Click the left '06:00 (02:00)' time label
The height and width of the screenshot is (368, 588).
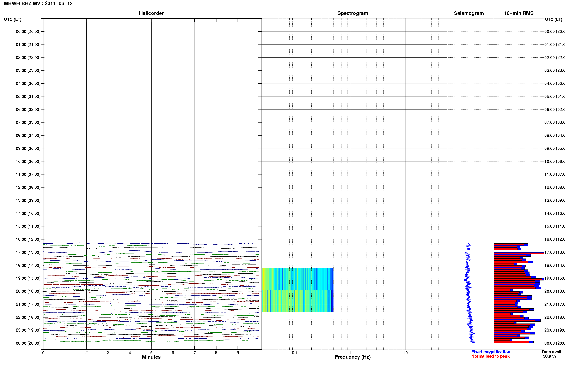point(28,109)
